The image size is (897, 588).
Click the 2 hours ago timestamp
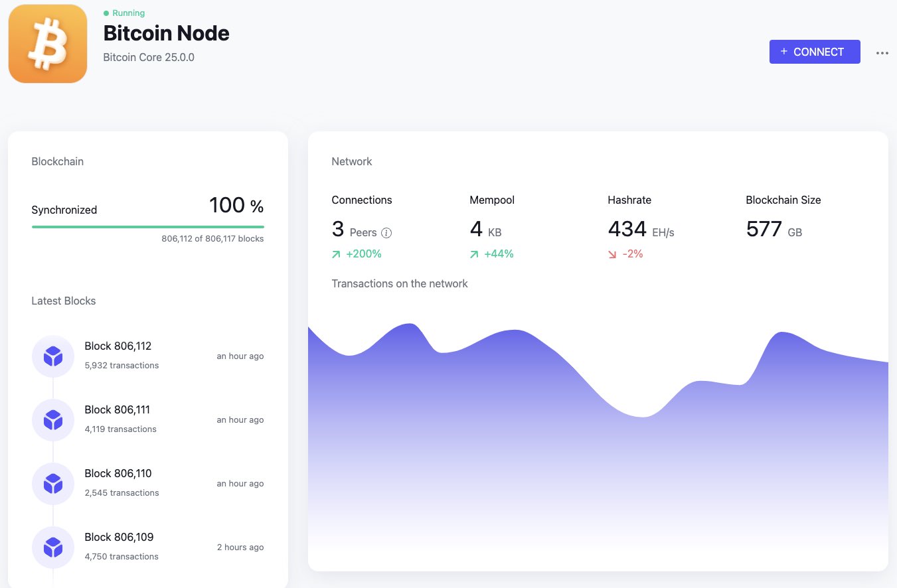240,548
